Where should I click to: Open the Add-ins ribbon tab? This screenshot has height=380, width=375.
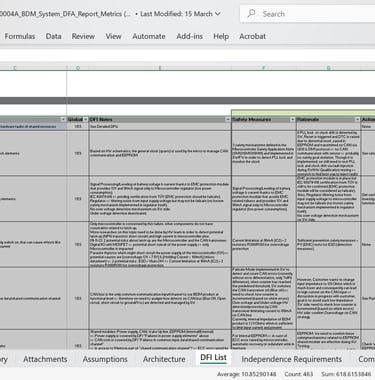189,36
